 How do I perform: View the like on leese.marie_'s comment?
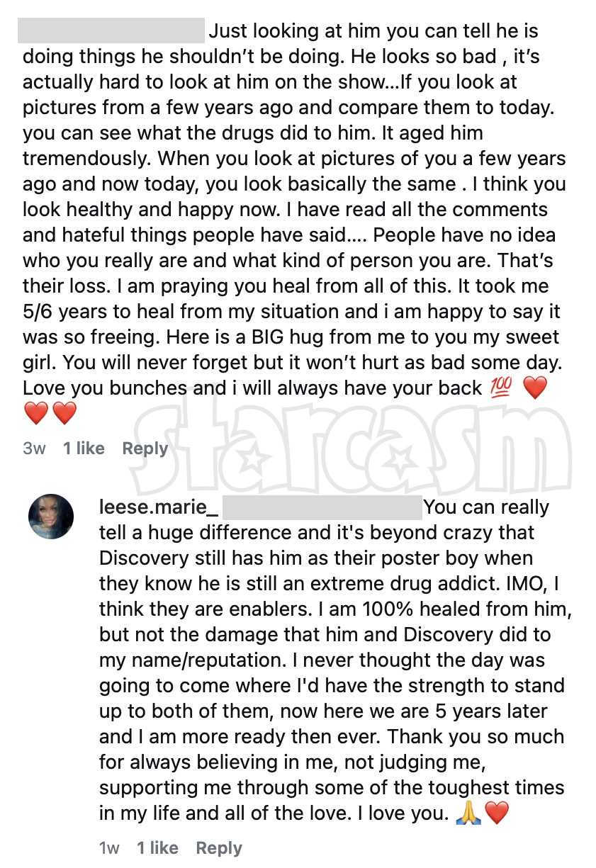(x=157, y=847)
